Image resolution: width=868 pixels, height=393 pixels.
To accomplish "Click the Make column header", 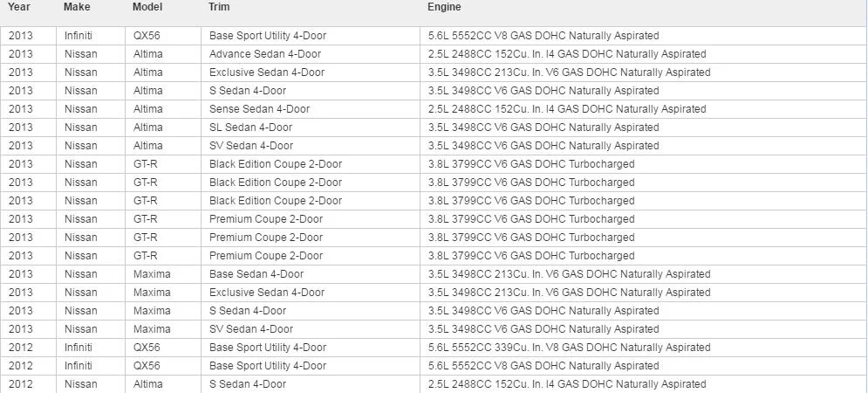I will [77, 7].
